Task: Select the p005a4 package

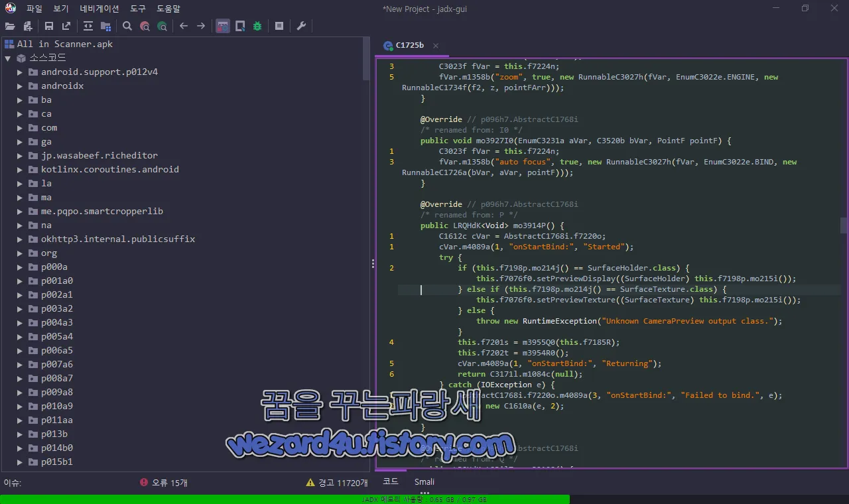Action: [x=57, y=336]
